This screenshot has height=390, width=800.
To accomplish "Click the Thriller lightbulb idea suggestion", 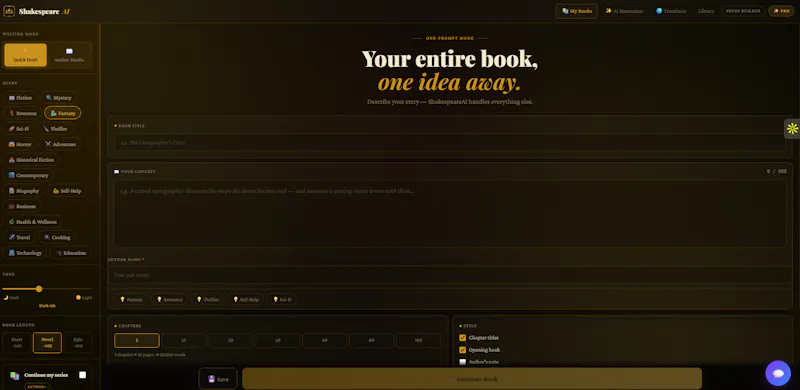I will click(208, 299).
